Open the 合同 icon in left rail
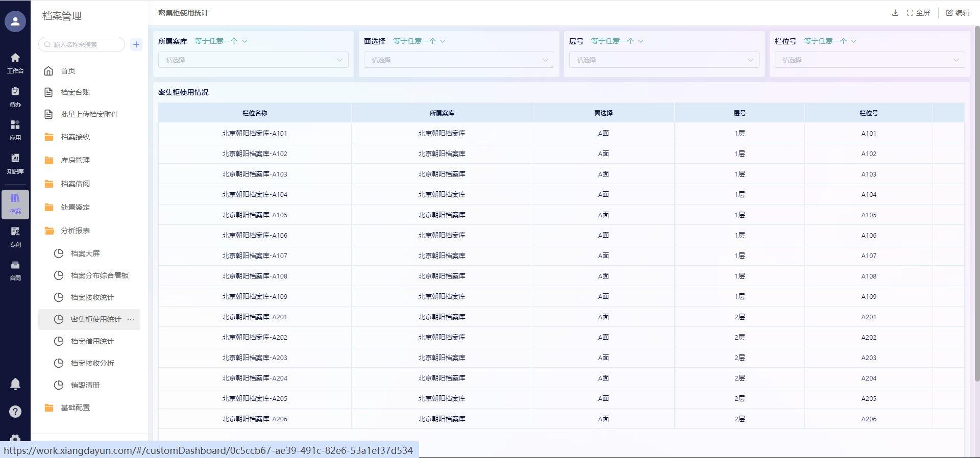Image resolution: width=980 pixels, height=458 pixels. (15, 270)
